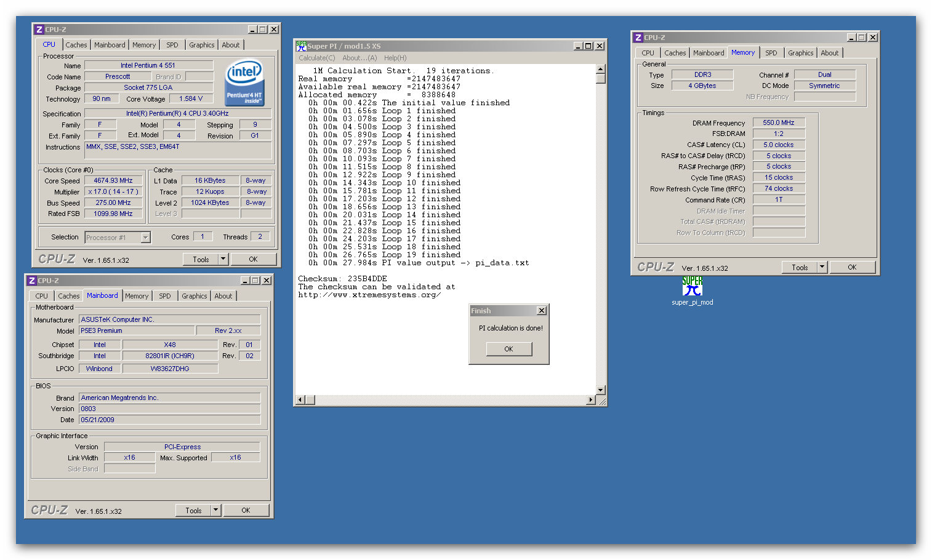Open the Help(H) menu in Super PI
This screenshot has height=560, width=932.
point(395,58)
